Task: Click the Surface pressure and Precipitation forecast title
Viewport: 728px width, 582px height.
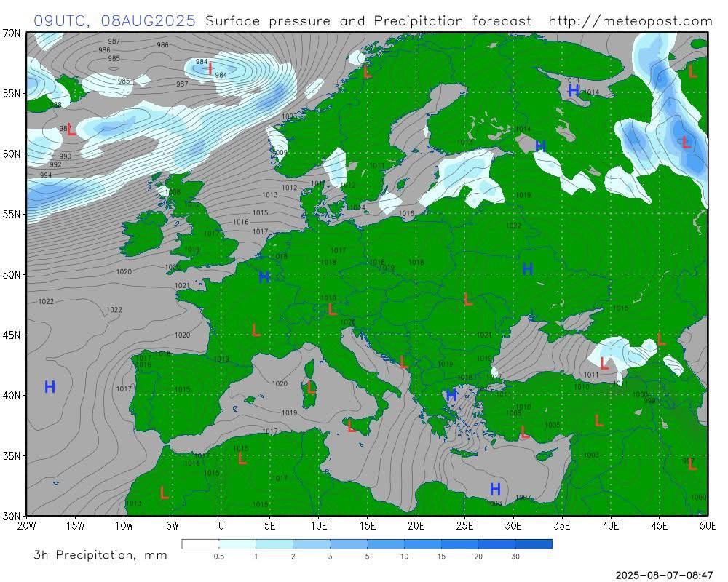Action: pos(368,21)
